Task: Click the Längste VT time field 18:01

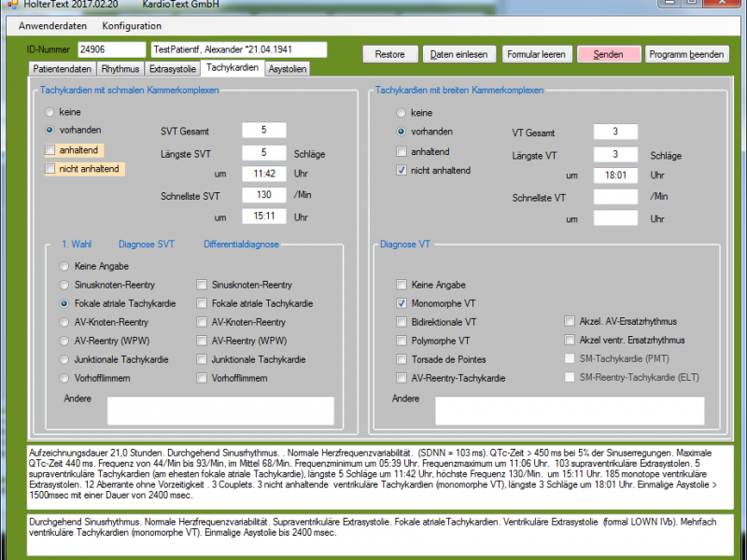Action: point(615,175)
